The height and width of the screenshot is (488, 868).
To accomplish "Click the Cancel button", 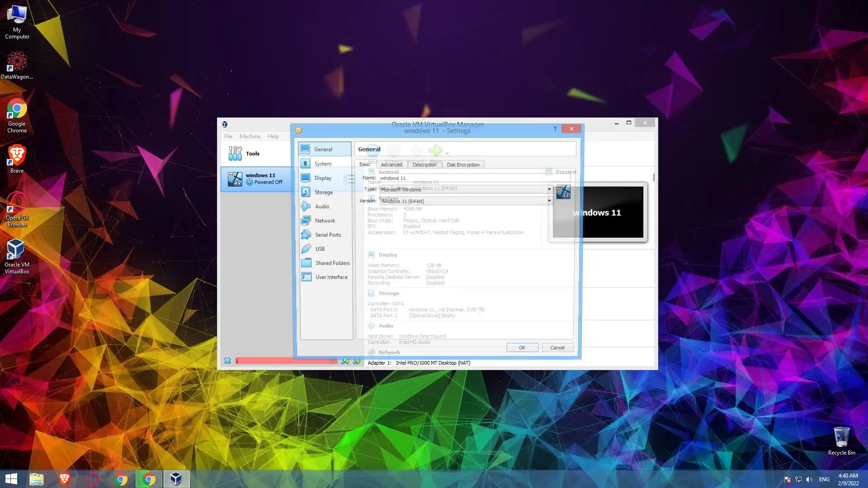I will [x=557, y=347].
